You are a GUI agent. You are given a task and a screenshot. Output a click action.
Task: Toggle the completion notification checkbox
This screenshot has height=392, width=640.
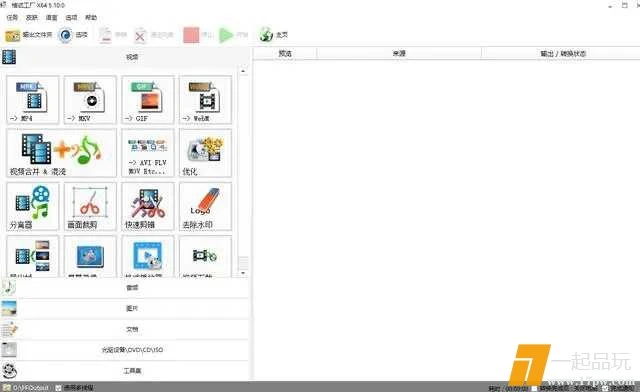605,388
